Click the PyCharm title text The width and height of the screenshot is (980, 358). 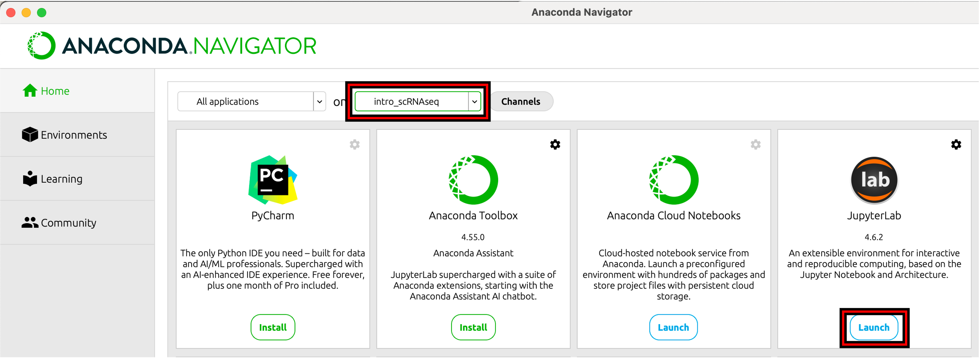tap(273, 216)
